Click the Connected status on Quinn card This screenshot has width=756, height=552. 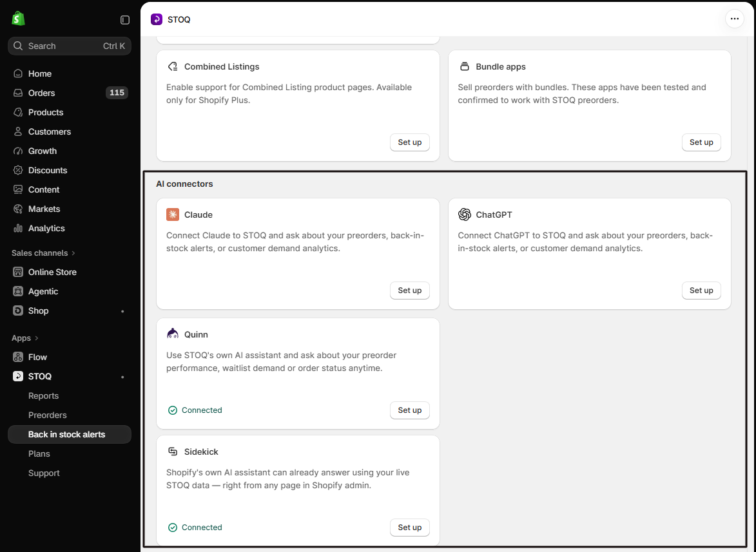[x=195, y=410]
